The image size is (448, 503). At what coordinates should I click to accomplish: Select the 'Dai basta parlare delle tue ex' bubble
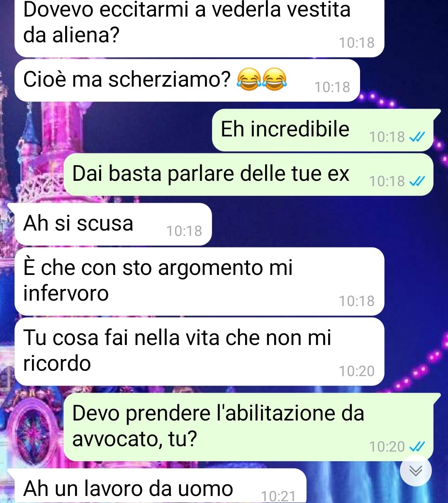tap(248, 175)
